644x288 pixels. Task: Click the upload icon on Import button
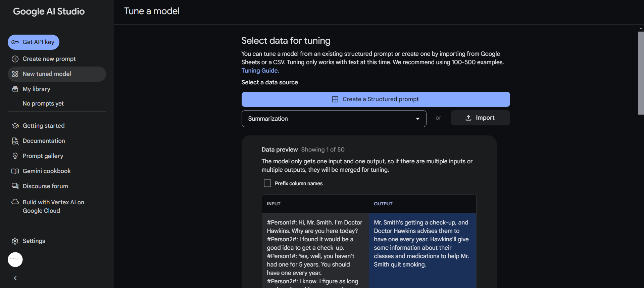pos(468,118)
